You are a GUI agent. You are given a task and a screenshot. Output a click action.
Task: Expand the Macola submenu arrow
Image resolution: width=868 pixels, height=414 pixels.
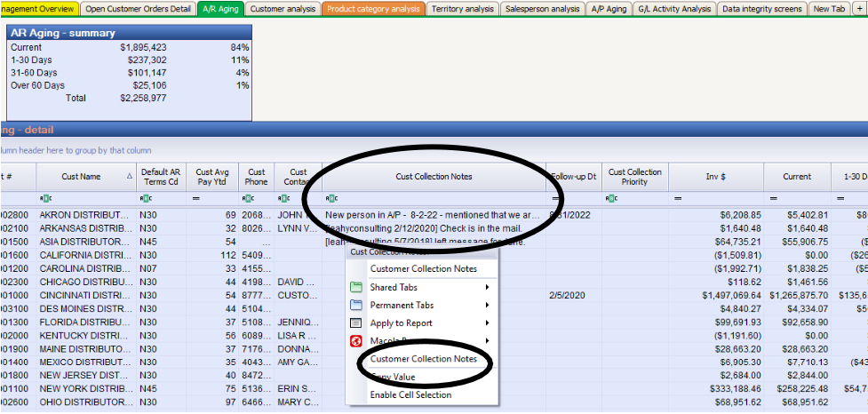point(487,341)
